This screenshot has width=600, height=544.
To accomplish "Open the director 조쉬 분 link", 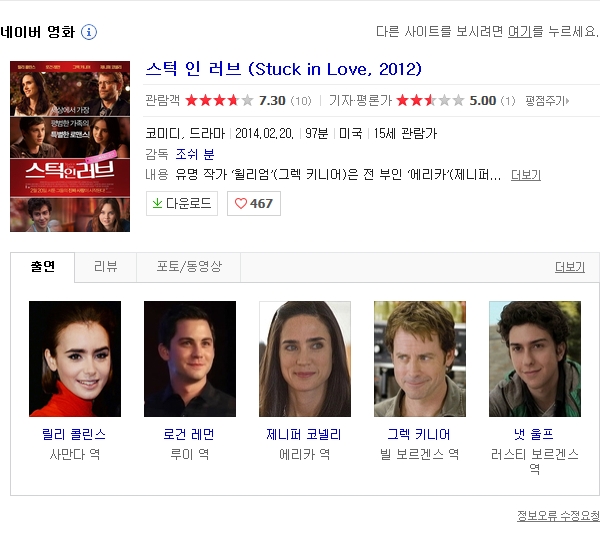I will pos(195,154).
